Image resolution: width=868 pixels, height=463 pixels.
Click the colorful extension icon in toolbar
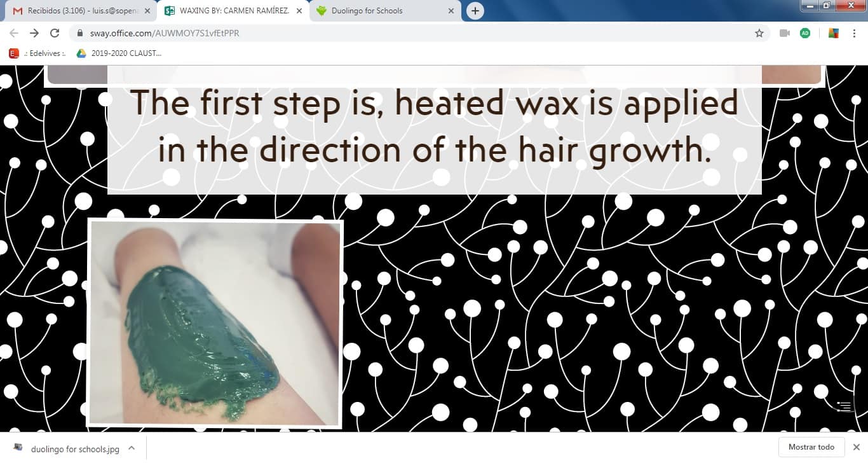tap(833, 33)
